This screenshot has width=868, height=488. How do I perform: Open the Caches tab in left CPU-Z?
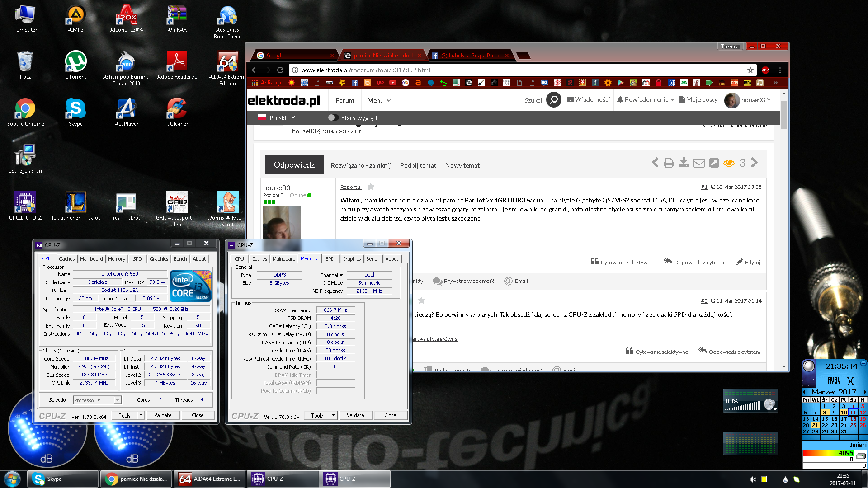coord(66,259)
